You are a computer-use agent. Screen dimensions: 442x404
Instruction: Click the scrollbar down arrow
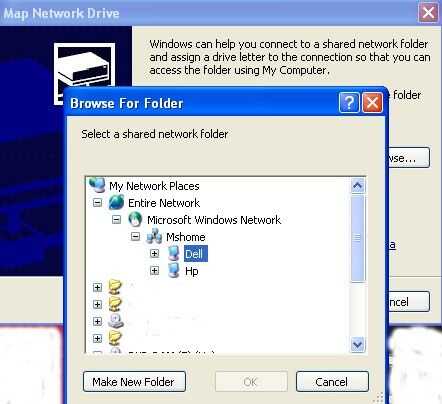pyautogui.click(x=358, y=344)
